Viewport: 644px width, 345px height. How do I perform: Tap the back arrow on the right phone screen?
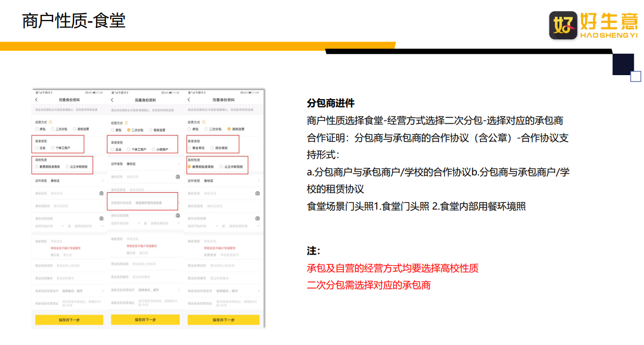[189, 100]
